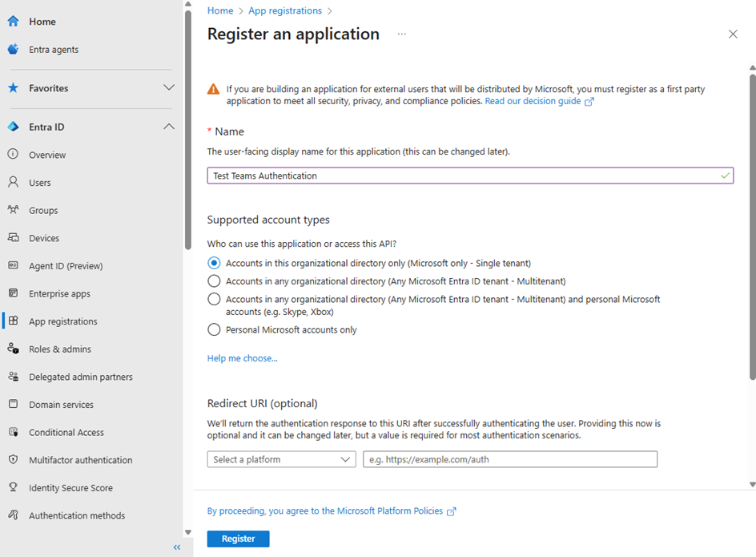
Task: Open Identity Secure Score trophy icon
Action: (x=13, y=487)
